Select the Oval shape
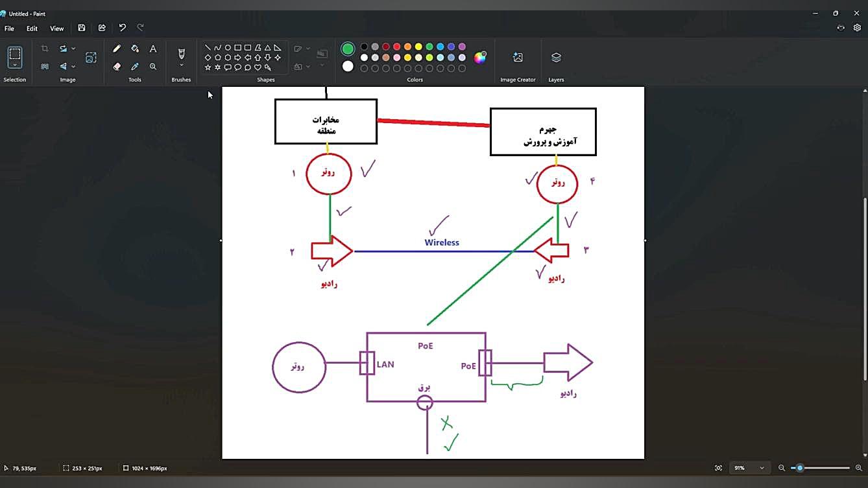Screen dimensions: 868x488 pos(228,47)
